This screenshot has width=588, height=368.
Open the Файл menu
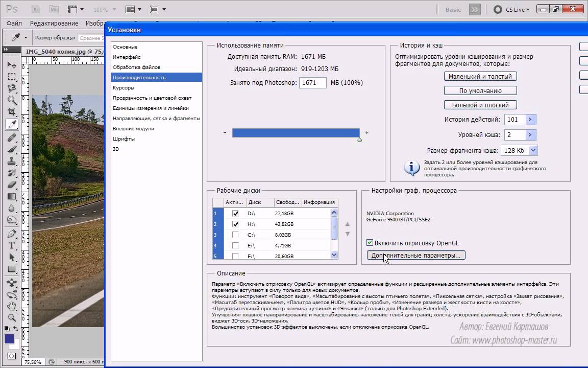pyautogui.click(x=14, y=24)
